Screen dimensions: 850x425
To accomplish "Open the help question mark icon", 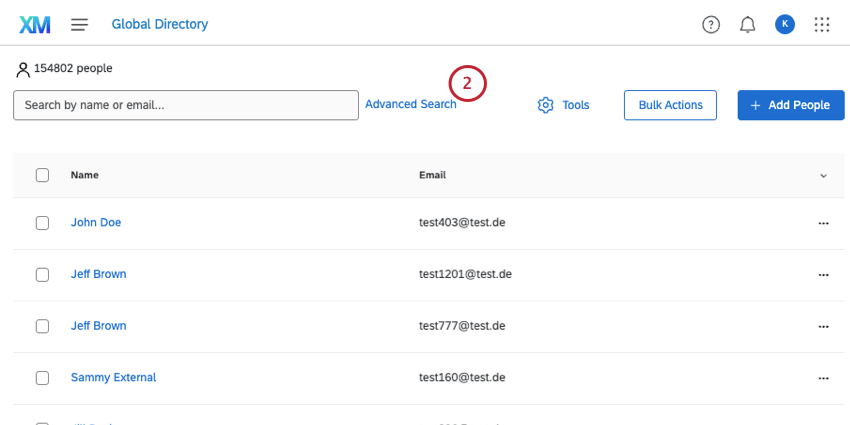I will [x=711, y=24].
